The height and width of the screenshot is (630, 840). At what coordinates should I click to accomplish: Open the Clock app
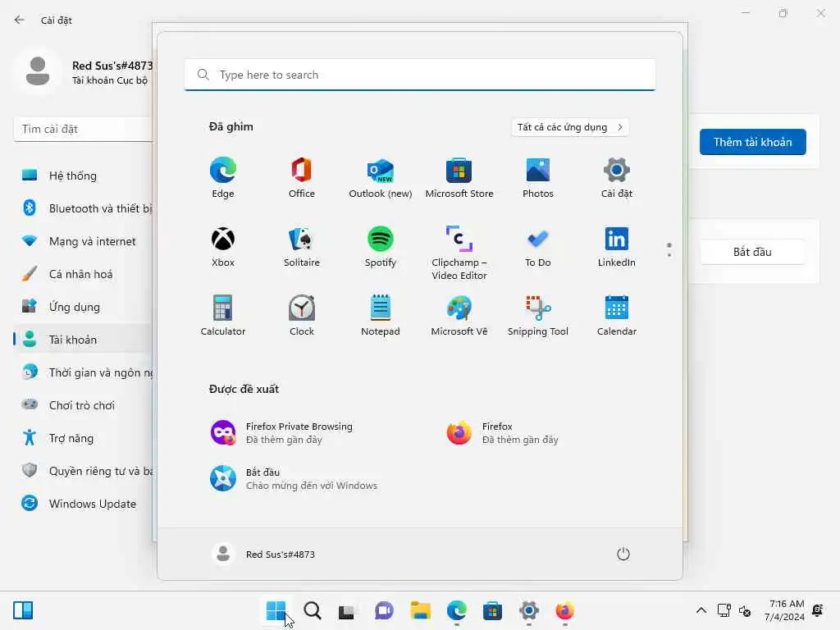[302, 316]
